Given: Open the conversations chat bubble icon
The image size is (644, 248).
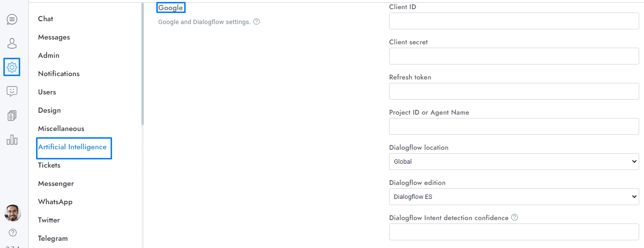Looking at the screenshot, I should [x=12, y=20].
